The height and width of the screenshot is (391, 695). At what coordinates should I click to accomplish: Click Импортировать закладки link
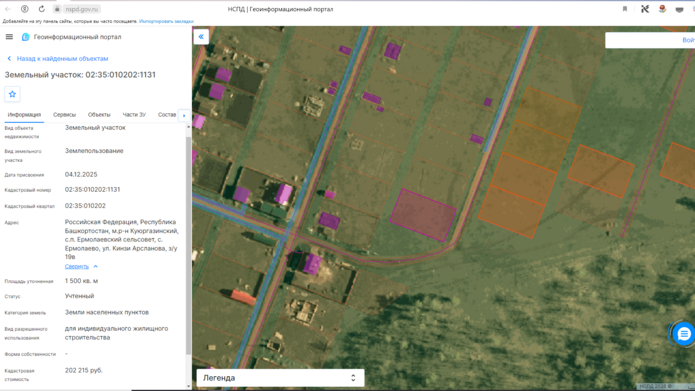point(166,21)
